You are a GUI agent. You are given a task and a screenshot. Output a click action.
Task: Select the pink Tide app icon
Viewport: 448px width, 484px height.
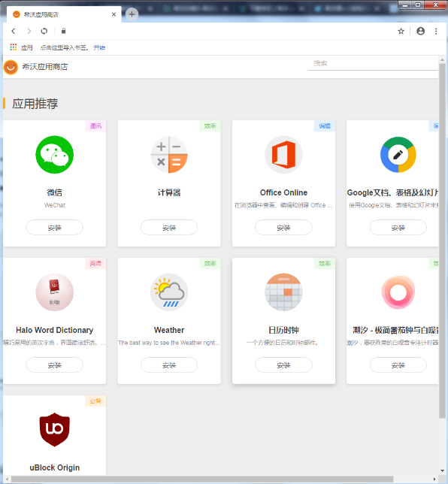pyautogui.click(x=398, y=292)
